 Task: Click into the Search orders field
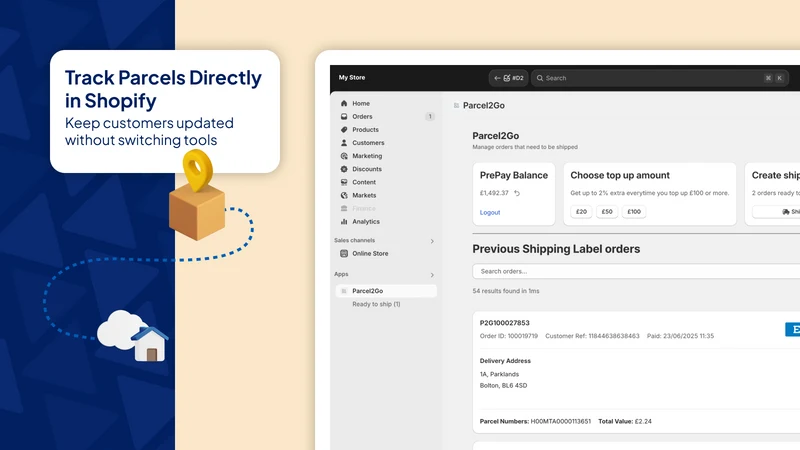[636, 271]
